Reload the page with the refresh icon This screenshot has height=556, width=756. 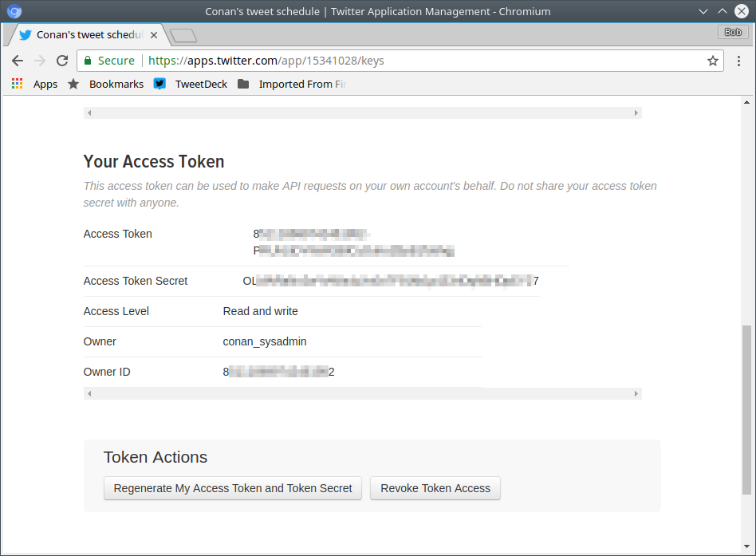tap(62, 61)
